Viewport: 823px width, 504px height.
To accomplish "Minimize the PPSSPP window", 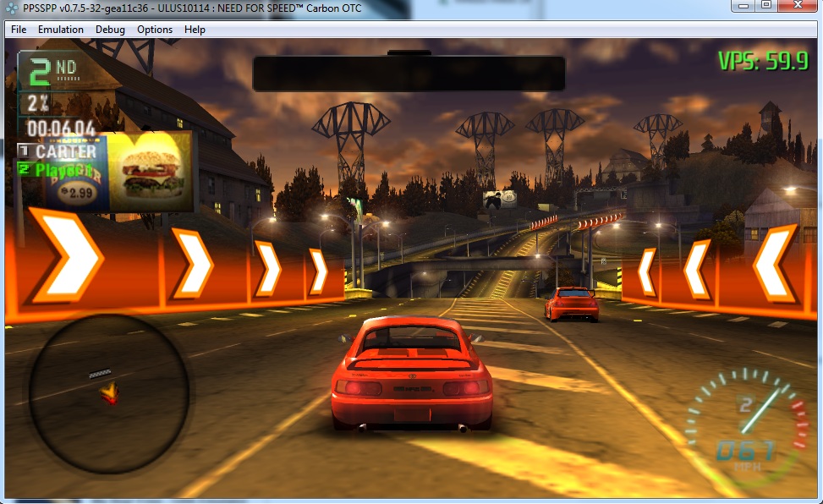I will point(743,6).
